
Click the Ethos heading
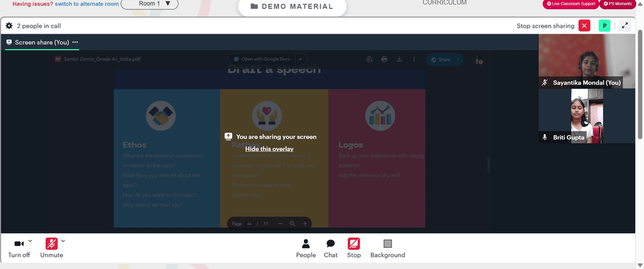135,144
